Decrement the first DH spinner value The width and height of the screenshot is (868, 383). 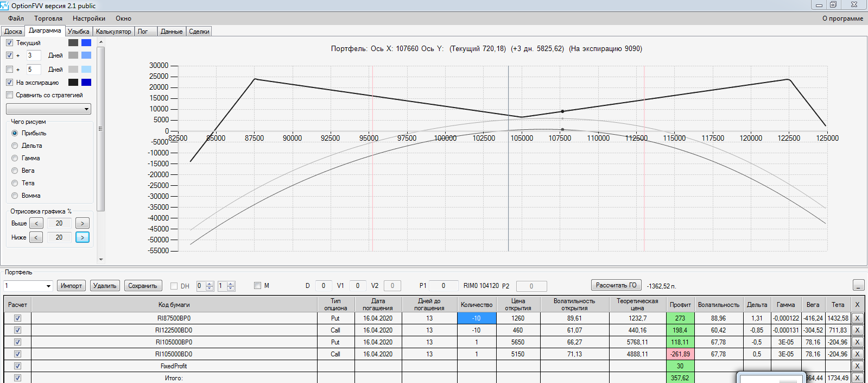point(210,288)
